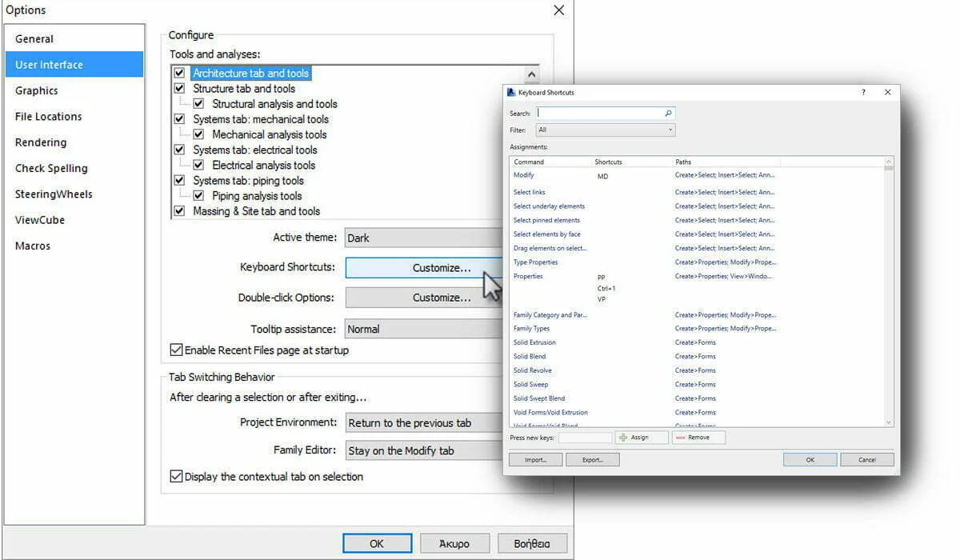Expand the Project Environment dropdown
Viewport: 960px width, 560px height.
[x=424, y=423]
